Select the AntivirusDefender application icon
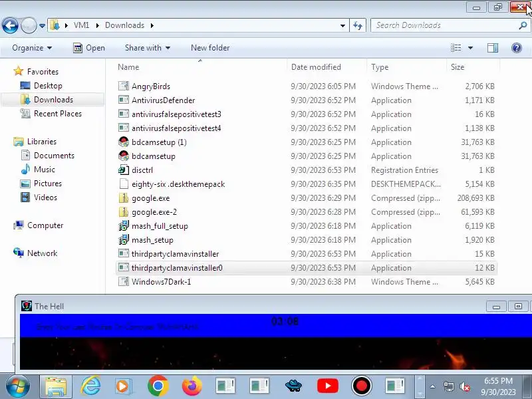Image resolution: width=532 pixels, height=399 pixels. pos(124,100)
